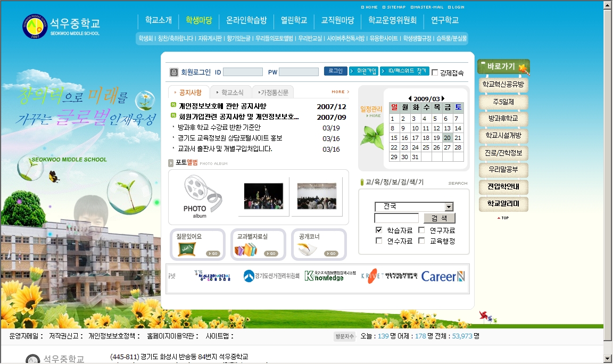The image size is (613, 364).
Task: Enable the 강제접속 checkbox
Action: (435, 73)
